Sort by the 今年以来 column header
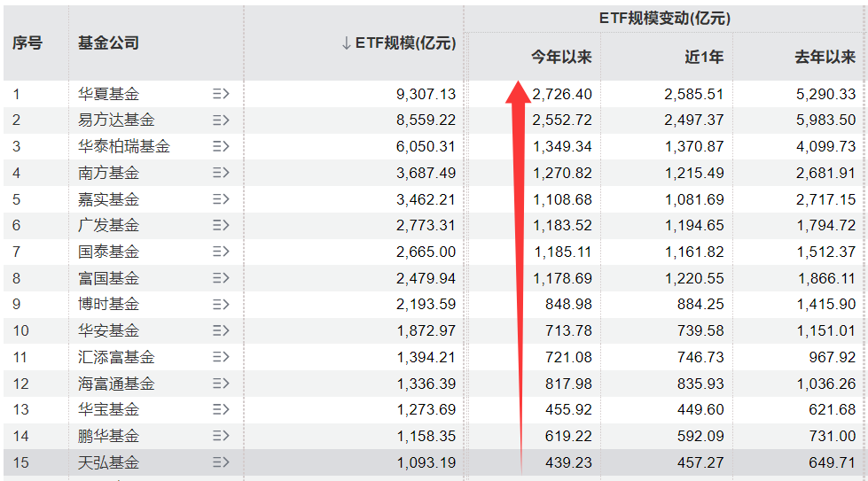Screen dimensions: 868x481 [561, 58]
